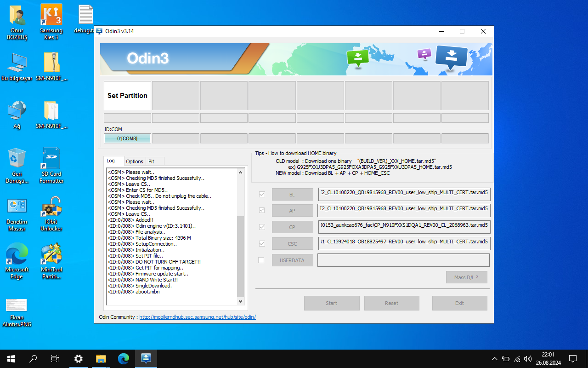The image size is (588, 368).
Task: Select the Bu bilgisayar desktop icon
Action: coord(17,67)
